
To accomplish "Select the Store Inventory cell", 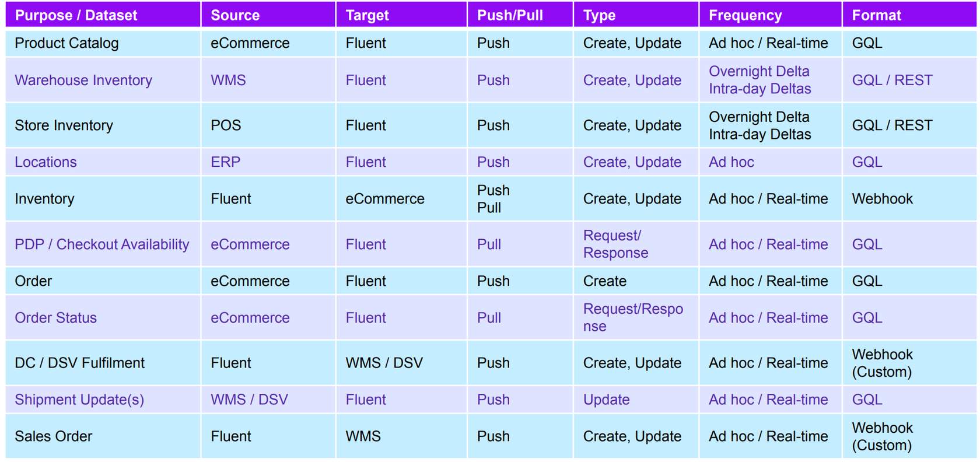I will point(64,125).
